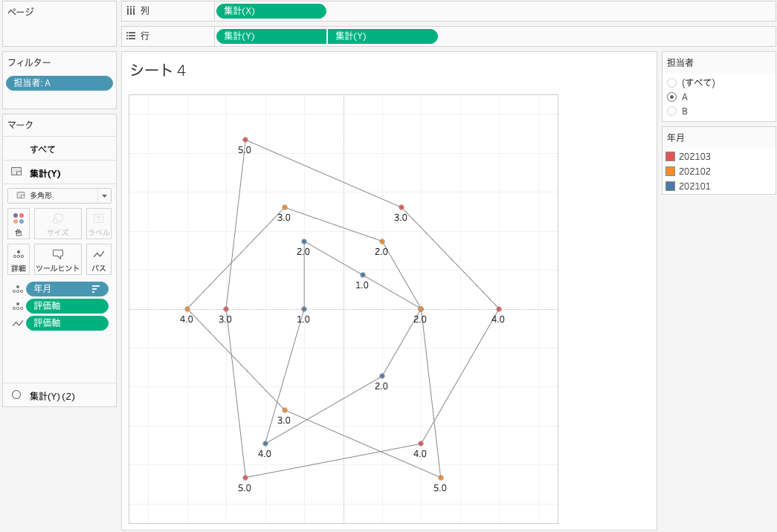Click the 詳細 (Detail) marks button

(x=19, y=259)
